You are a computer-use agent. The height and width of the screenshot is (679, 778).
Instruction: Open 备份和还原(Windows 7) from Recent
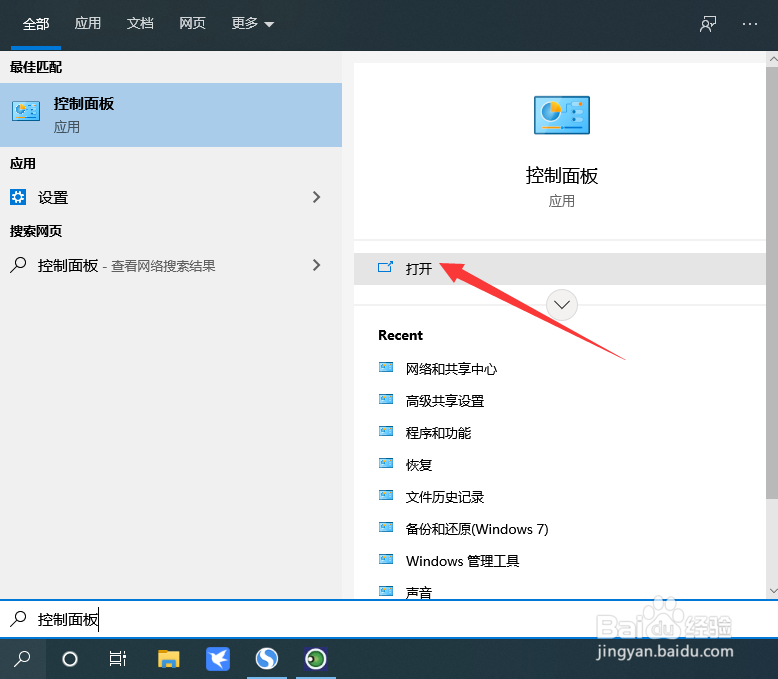477,529
